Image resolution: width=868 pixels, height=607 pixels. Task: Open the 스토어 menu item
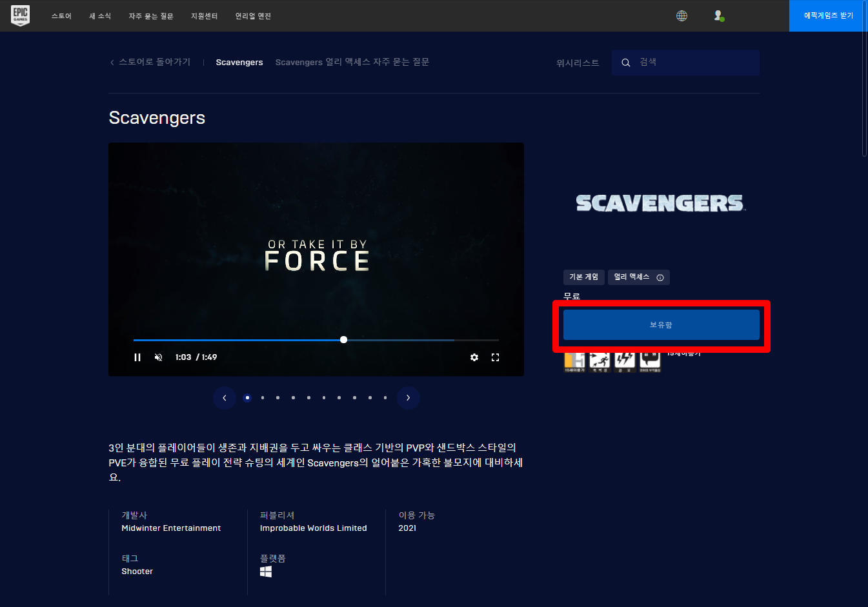coord(61,16)
